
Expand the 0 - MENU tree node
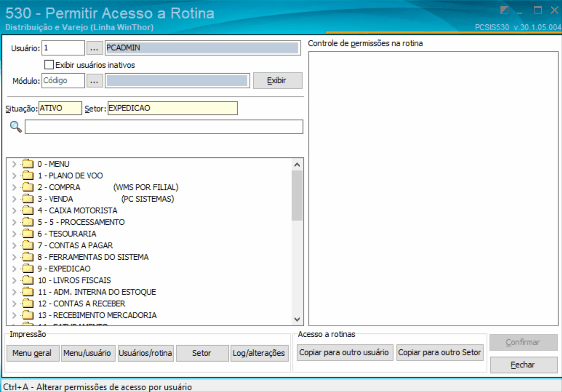[14, 164]
